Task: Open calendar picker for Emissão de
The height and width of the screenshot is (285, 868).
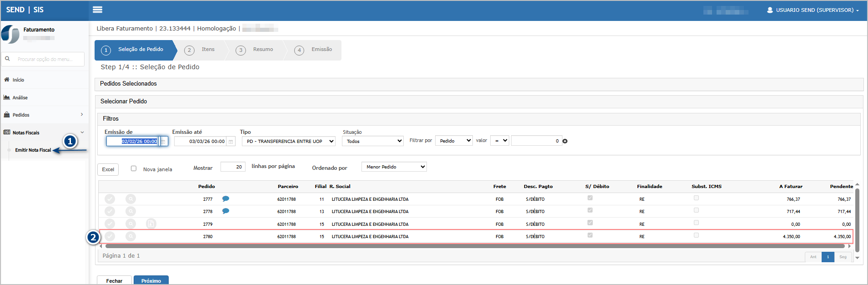Action: click(x=163, y=142)
